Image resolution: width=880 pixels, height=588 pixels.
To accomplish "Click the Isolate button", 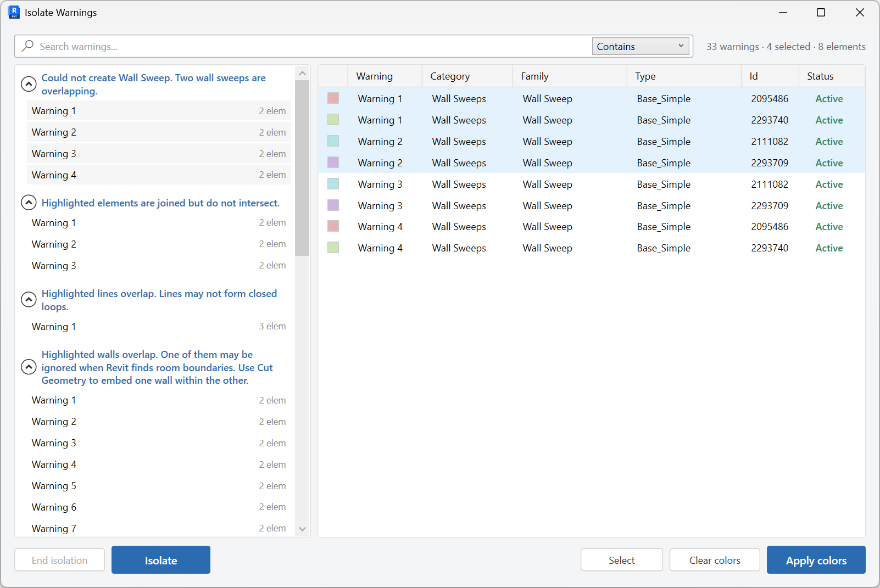I will pos(161,560).
